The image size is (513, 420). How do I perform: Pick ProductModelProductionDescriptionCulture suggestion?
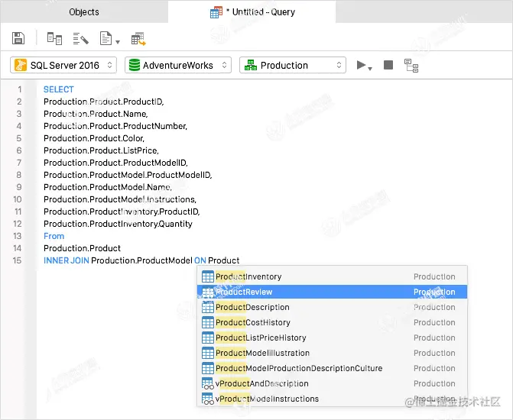pos(332,368)
